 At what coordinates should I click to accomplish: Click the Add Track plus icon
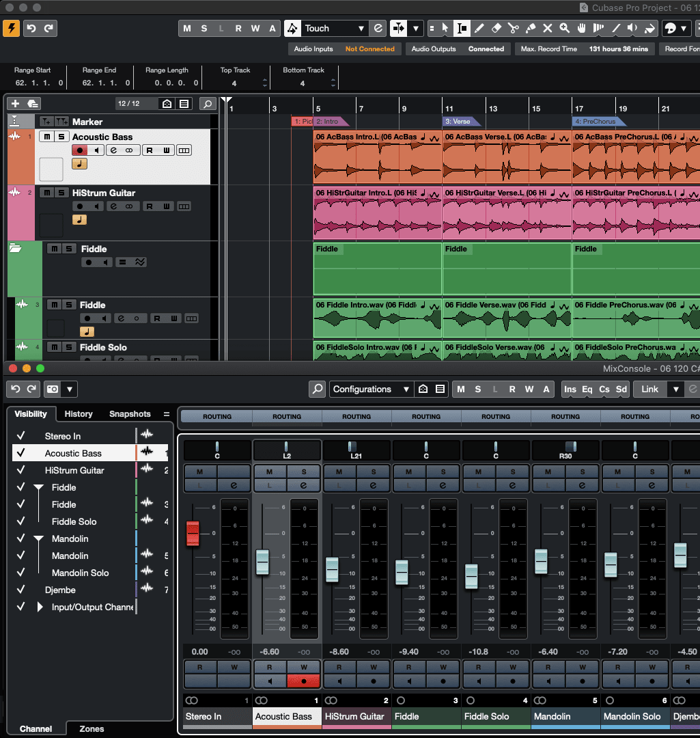click(x=16, y=104)
